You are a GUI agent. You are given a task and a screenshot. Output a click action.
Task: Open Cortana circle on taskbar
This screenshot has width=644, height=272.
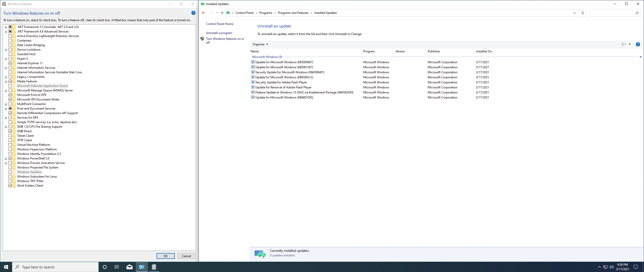coord(105,267)
